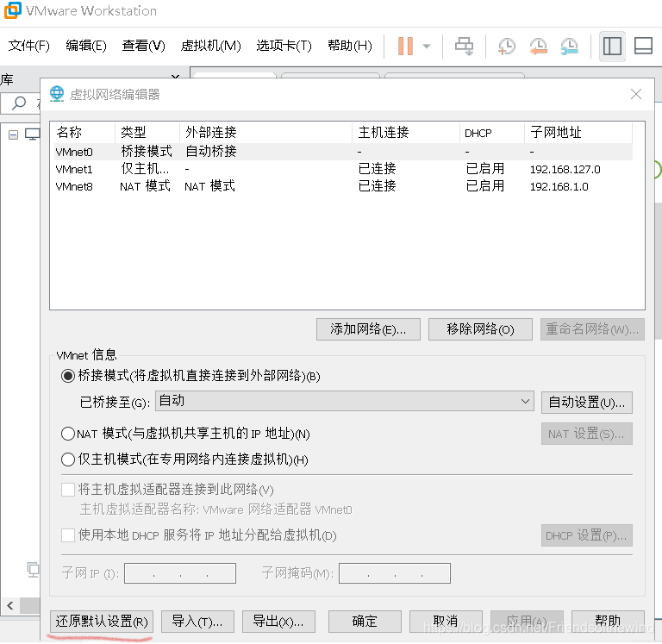Select the VMnet0 row in the network list

tap(343, 152)
